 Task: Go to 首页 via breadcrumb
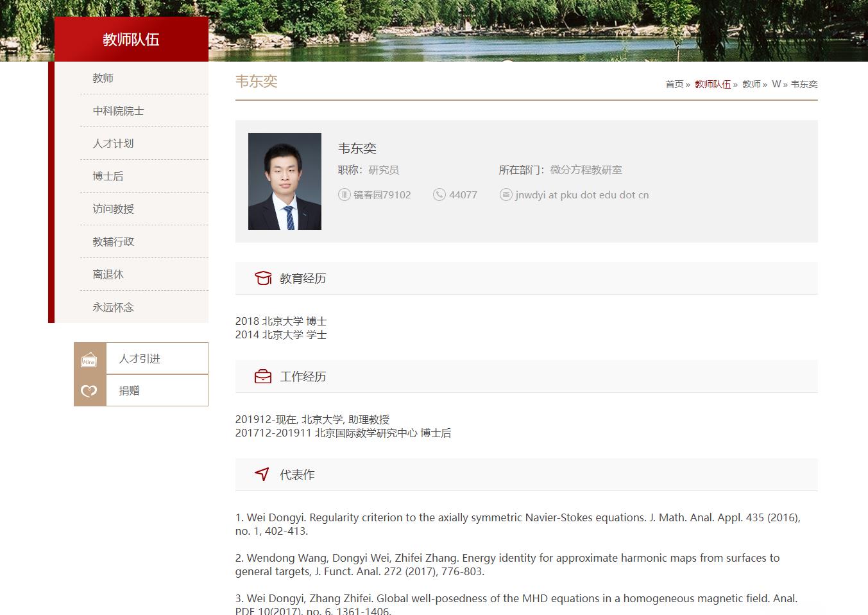tap(674, 84)
